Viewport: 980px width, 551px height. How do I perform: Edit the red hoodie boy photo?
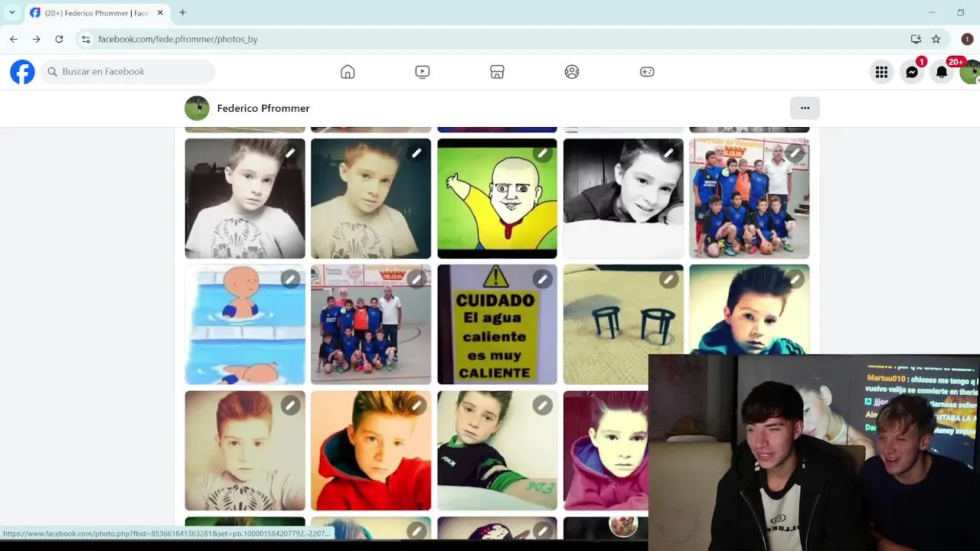point(416,406)
